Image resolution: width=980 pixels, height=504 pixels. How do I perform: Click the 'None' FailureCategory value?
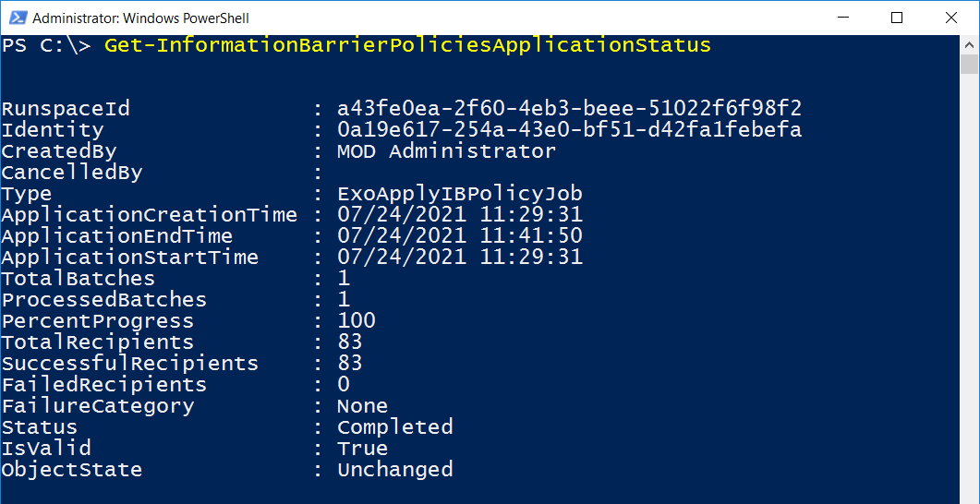(362, 406)
